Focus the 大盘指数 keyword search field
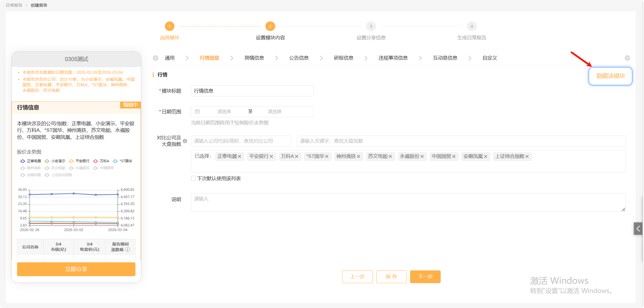This screenshot has height=308, width=644. pyautogui.click(x=461, y=141)
